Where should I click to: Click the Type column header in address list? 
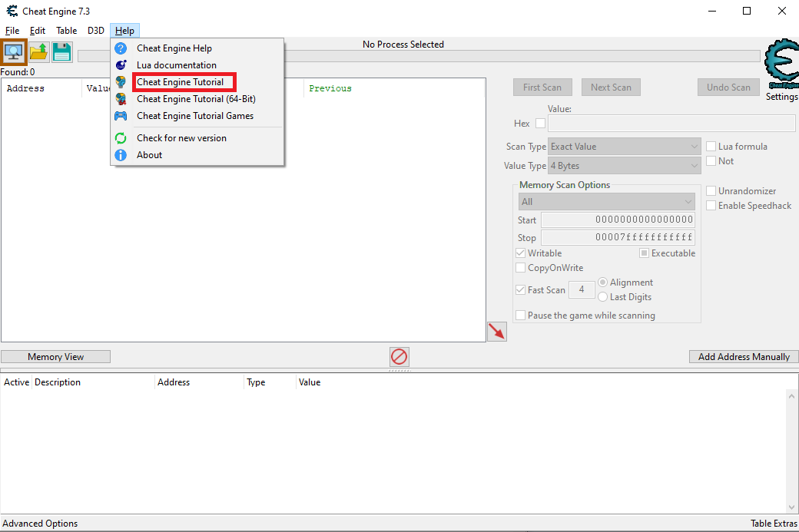pos(270,382)
